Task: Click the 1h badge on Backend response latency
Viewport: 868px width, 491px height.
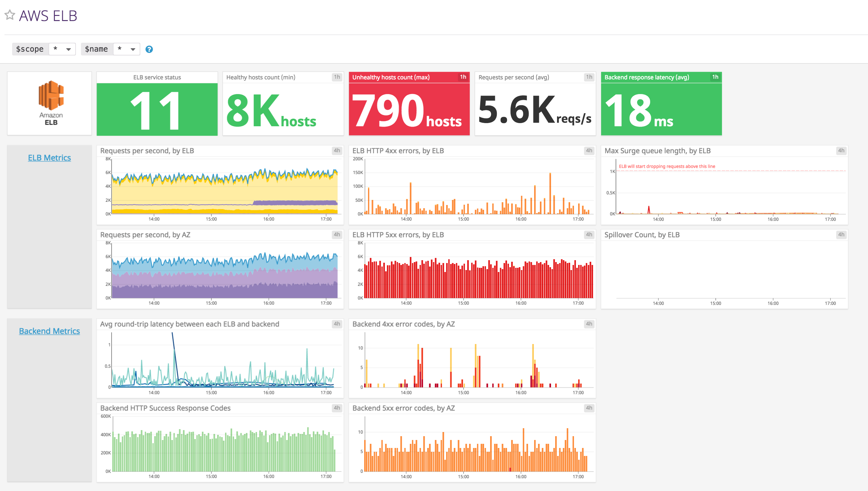Action: pos(715,77)
